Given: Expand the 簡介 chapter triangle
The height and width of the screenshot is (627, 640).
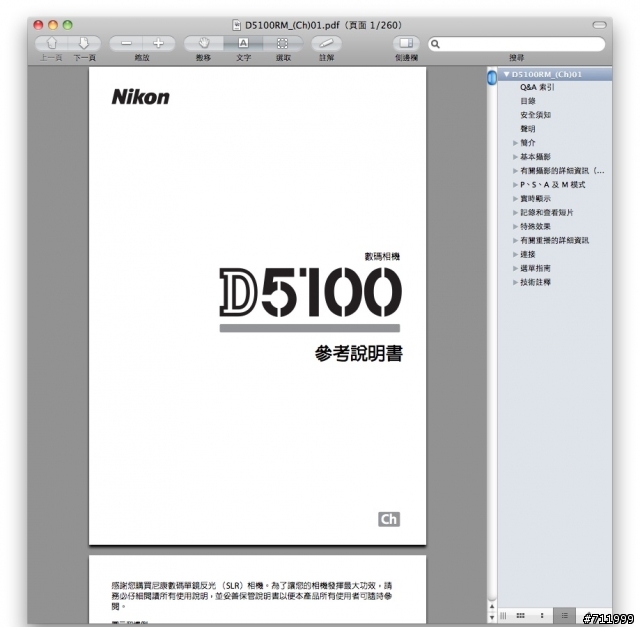Looking at the screenshot, I should click(515, 143).
